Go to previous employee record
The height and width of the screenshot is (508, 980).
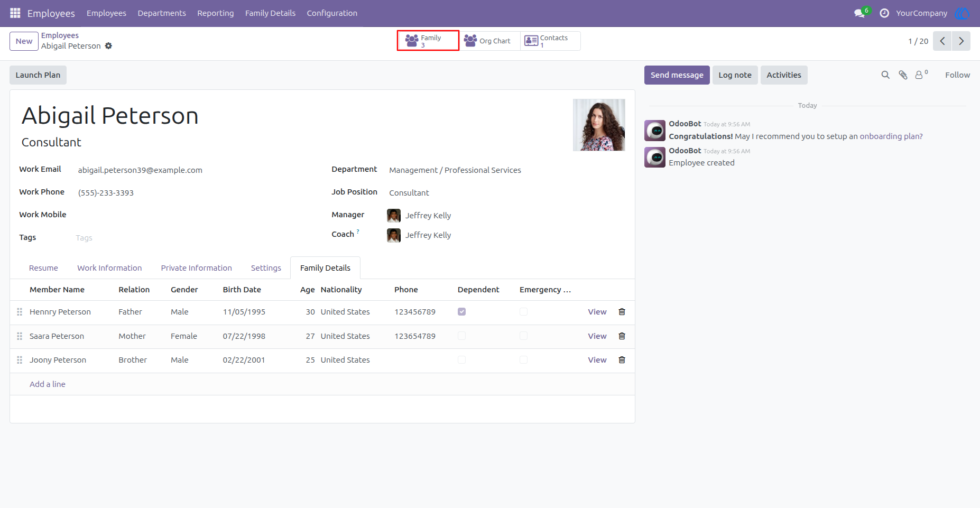942,41
